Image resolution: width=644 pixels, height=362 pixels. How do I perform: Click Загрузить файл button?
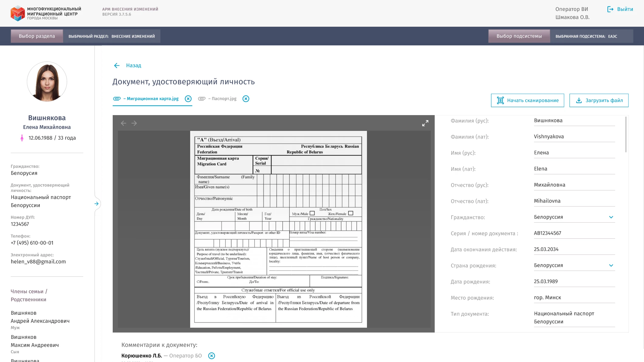pyautogui.click(x=599, y=101)
